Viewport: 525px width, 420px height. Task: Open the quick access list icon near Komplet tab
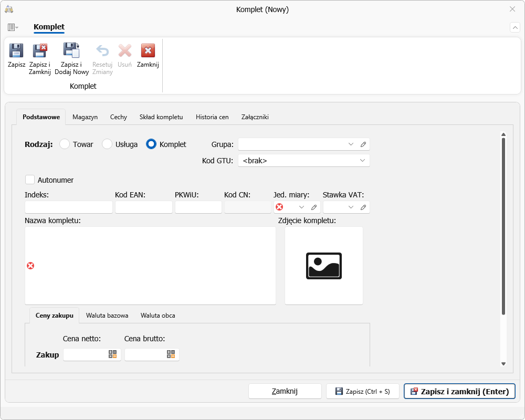tap(13, 27)
